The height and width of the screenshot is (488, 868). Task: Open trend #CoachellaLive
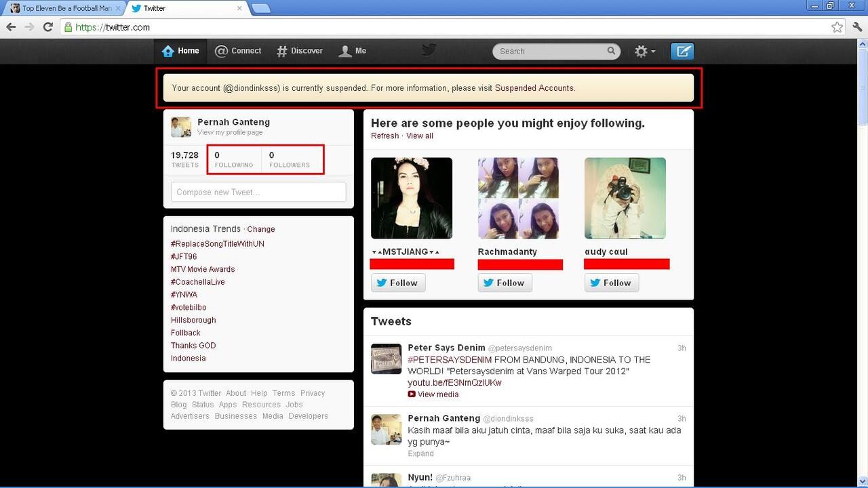[x=198, y=282]
